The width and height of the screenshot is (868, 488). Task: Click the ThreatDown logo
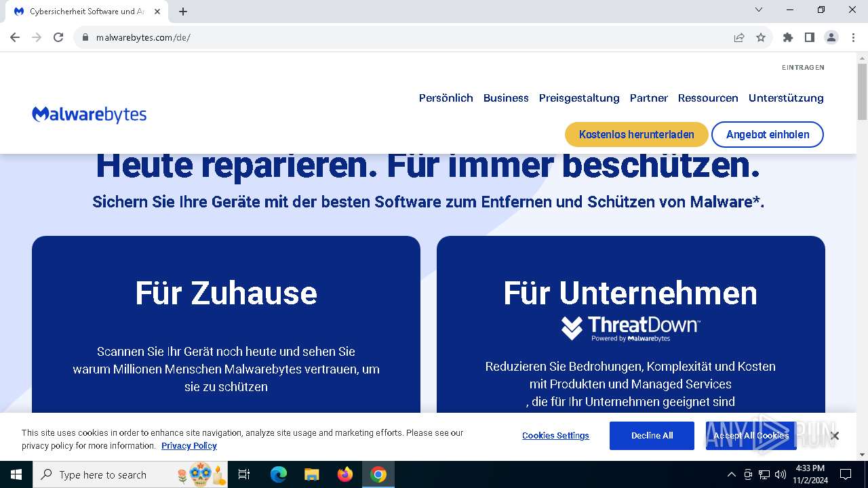click(631, 329)
